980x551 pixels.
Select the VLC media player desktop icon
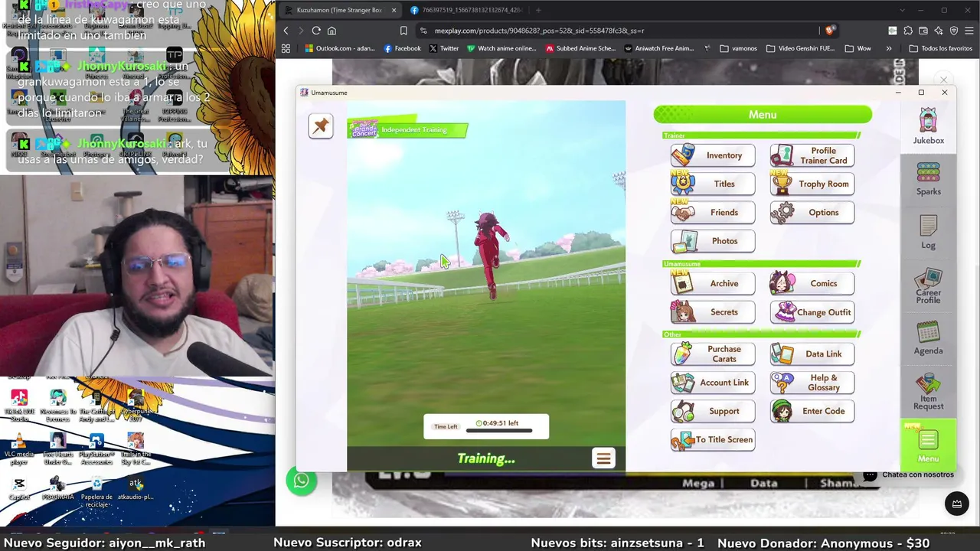coord(19,449)
